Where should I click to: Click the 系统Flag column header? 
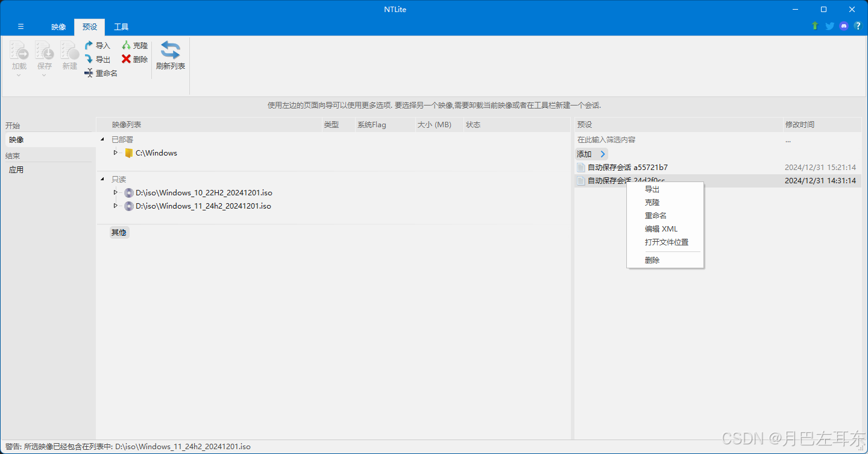[x=371, y=125]
